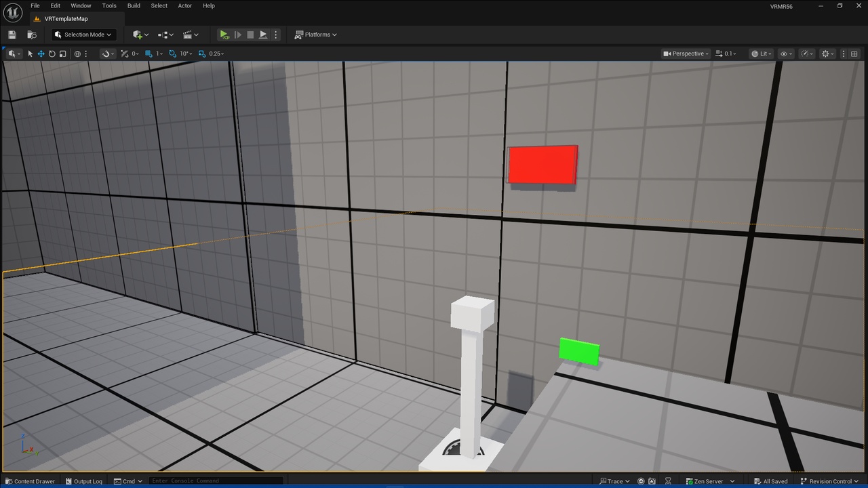This screenshot has width=868, height=488.
Task: Click the Stop simulation square button
Action: [x=250, y=35]
